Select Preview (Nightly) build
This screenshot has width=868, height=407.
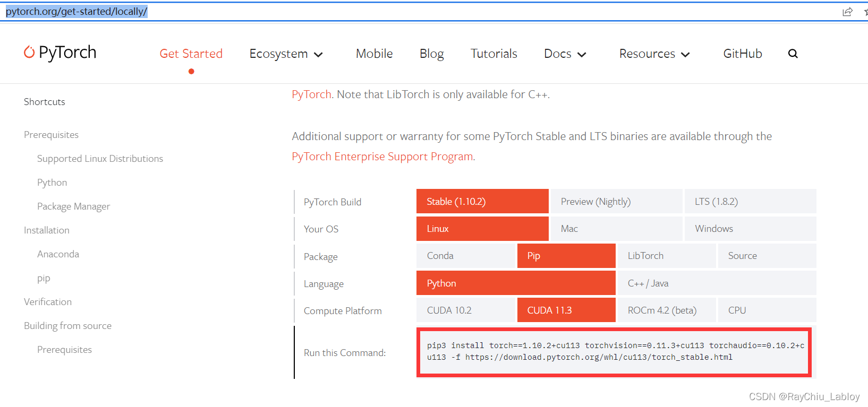(616, 201)
